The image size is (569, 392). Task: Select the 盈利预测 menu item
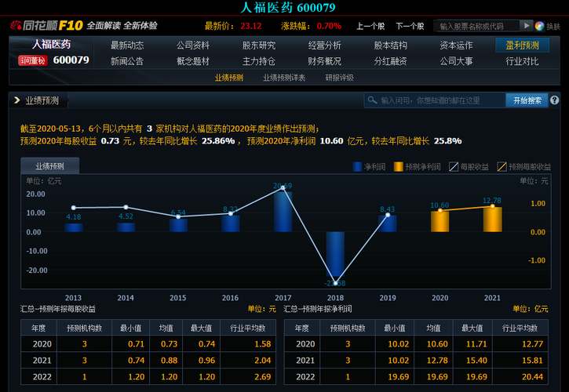pos(522,45)
